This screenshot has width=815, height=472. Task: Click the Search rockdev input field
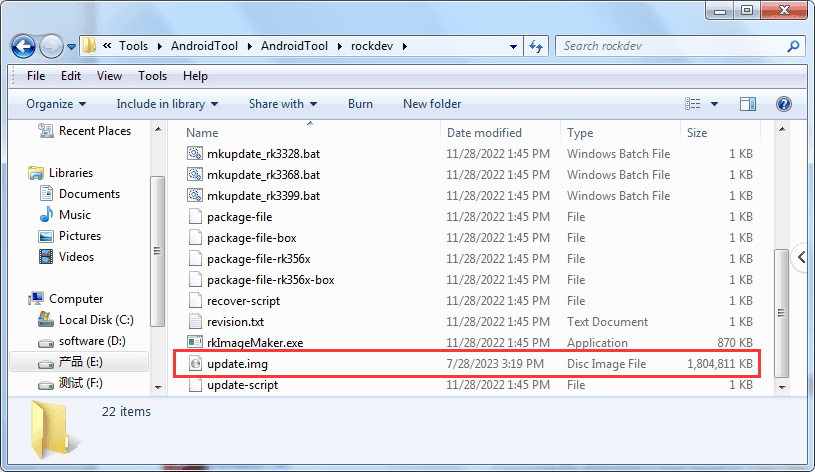pyautogui.click(x=670, y=46)
